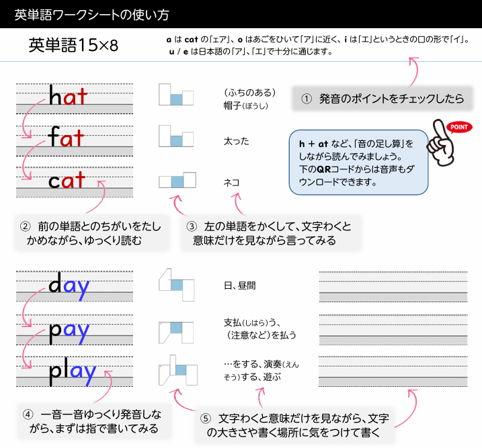Click the letter-shape box icon for play
This screenshot has height=448, width=482.
[x=178, y=370]
